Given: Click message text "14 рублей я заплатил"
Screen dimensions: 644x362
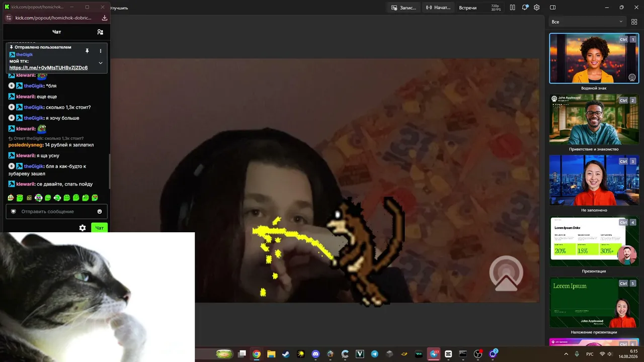Looking at the screenshot, I should click(x=69, y=145).
